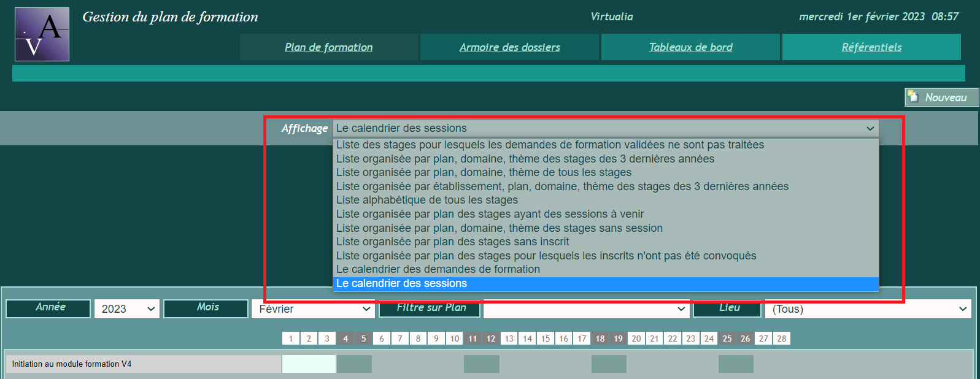Go to Tableaux de bord
Image resolution: width=980 pixels, height=379 pixels.
tap(690, 47)
